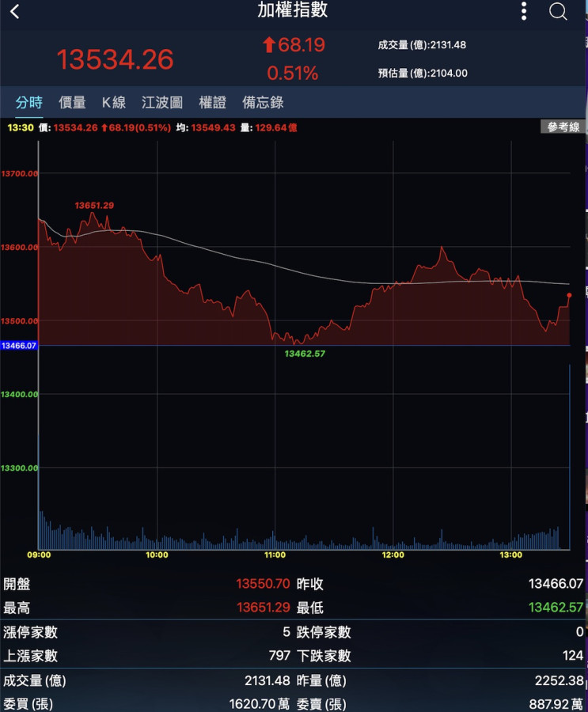Click the 09:00 time axis label

(x=39, y=555)
